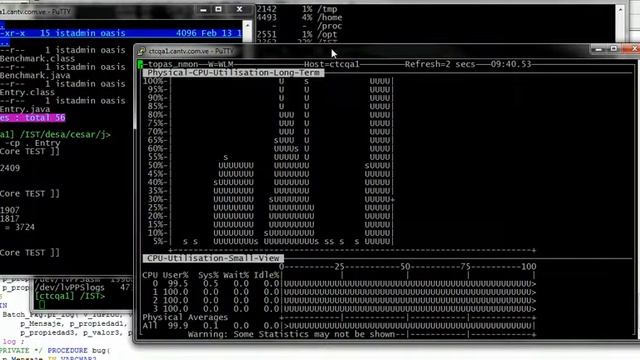Click CPU 2 row in small view
This screenshot has width=640, height=360.
339,301
